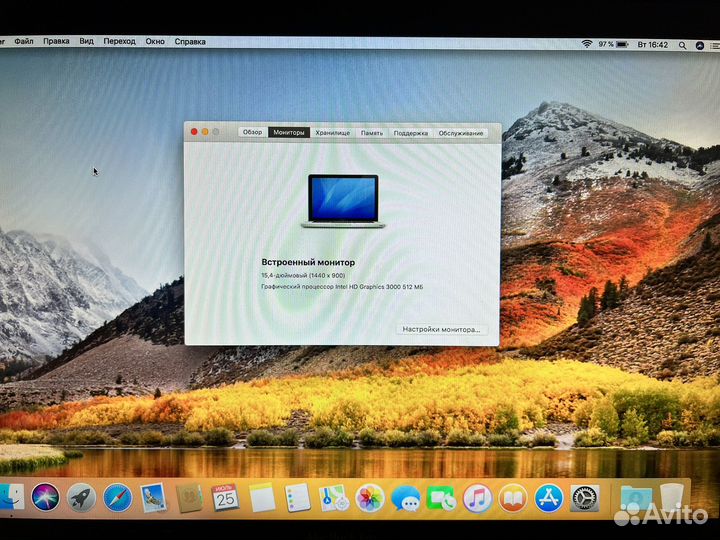This screenshot has height=540, width=720.
Task: Open orange iBooks icon in Dock
Action: click(513, 498)
